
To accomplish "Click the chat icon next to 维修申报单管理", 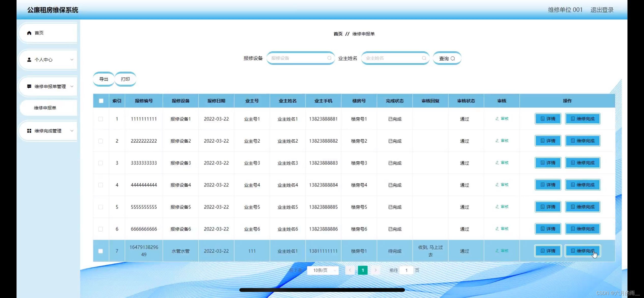I will 29,86.
